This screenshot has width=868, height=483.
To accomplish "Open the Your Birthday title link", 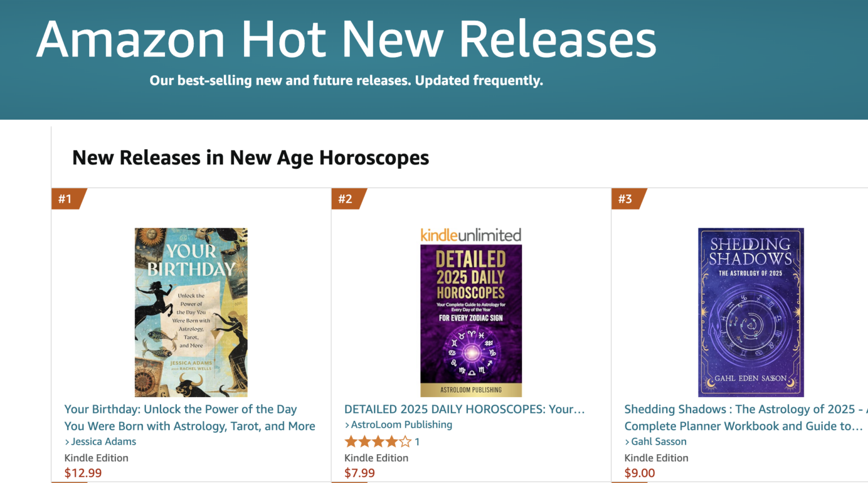I will pos(189,417).
